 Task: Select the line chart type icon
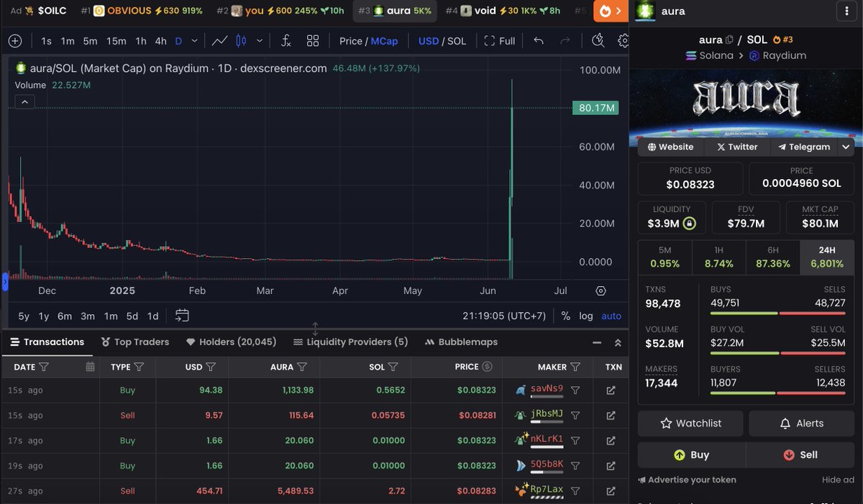220,41
